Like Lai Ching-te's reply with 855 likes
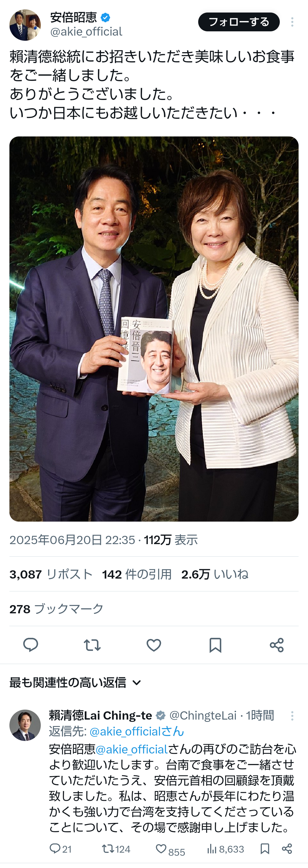The height and width of the screenshot is (868, 308). pos(170,849)
